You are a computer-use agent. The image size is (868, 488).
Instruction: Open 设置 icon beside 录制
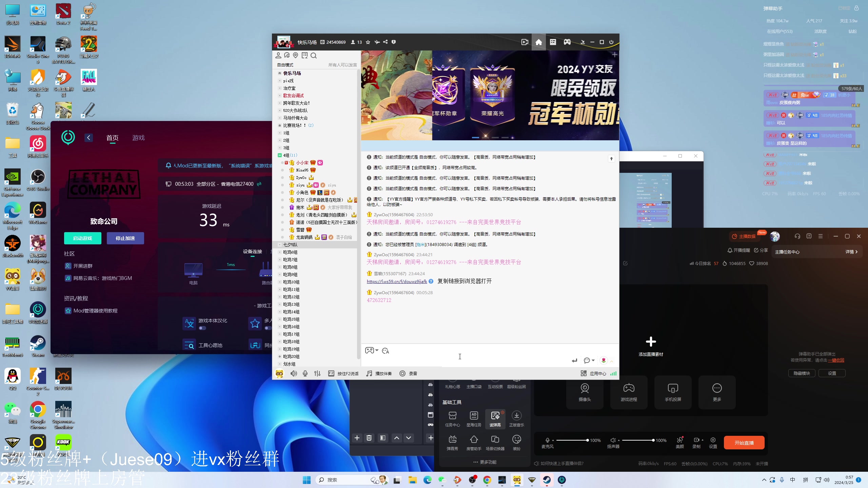pyautogui.click(x=713, y=442)
